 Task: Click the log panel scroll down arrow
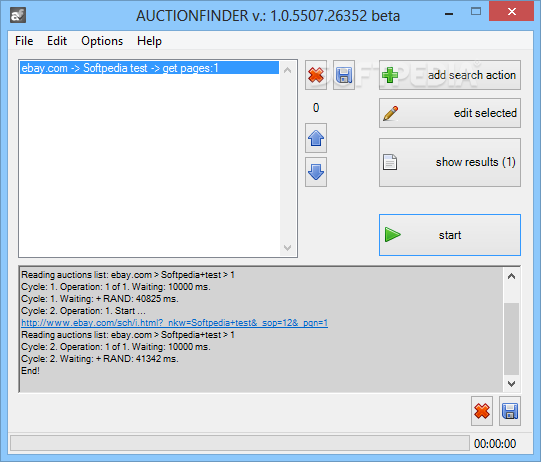511,383
